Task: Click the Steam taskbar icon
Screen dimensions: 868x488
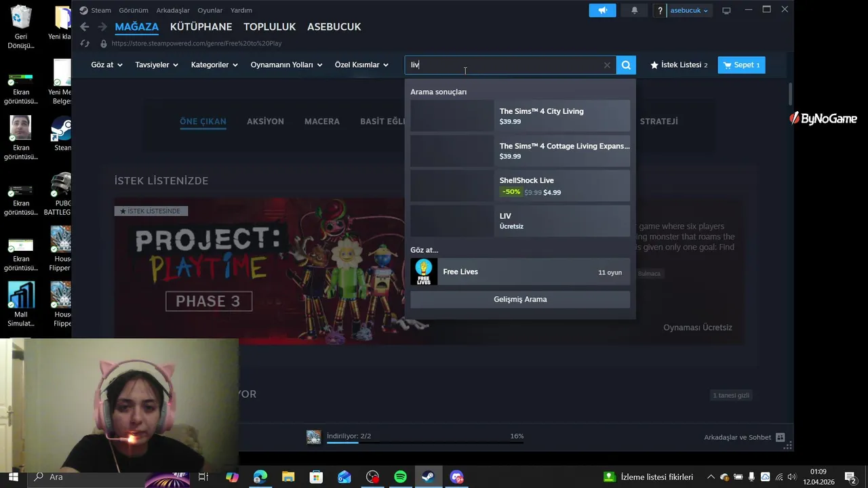Action: (x=429, y=477)
